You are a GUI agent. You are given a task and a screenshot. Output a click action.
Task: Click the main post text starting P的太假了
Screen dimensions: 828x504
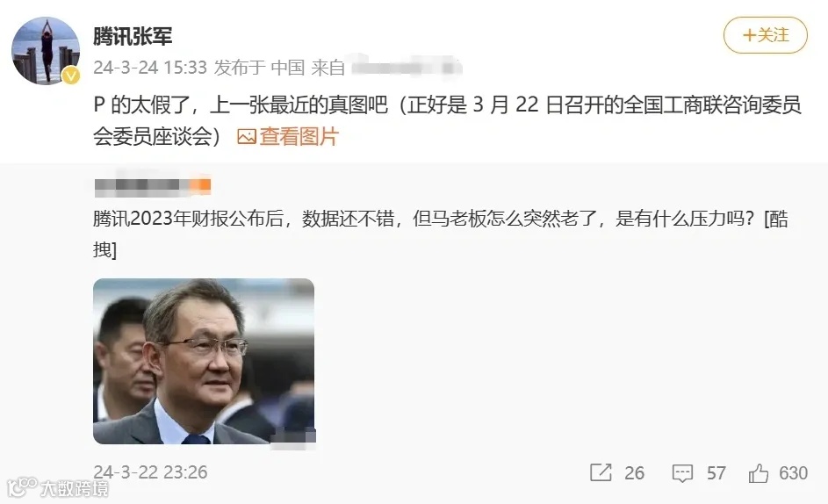tap(447, 120)
